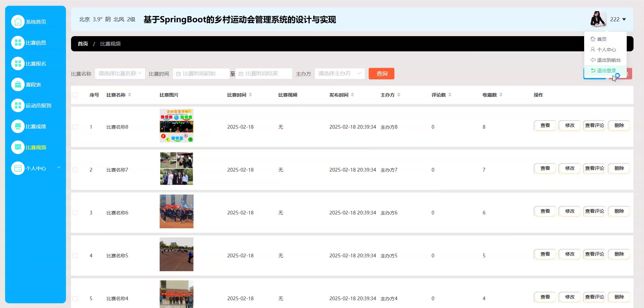Expand the 请选择主办方 dropdown
This screenshot has height=308, width=644.
click(340, 74)
